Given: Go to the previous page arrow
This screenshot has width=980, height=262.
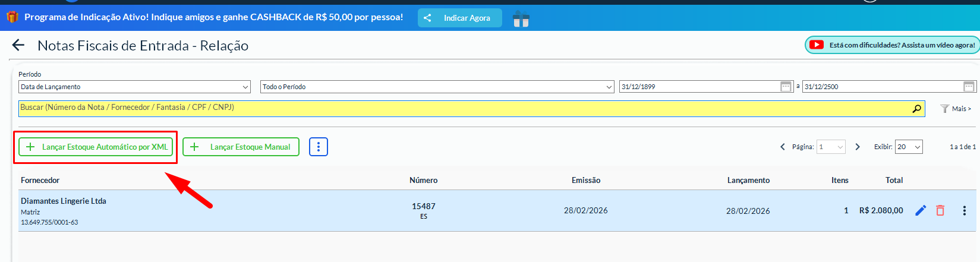Looking at the screenshot, I should (783, 147).
